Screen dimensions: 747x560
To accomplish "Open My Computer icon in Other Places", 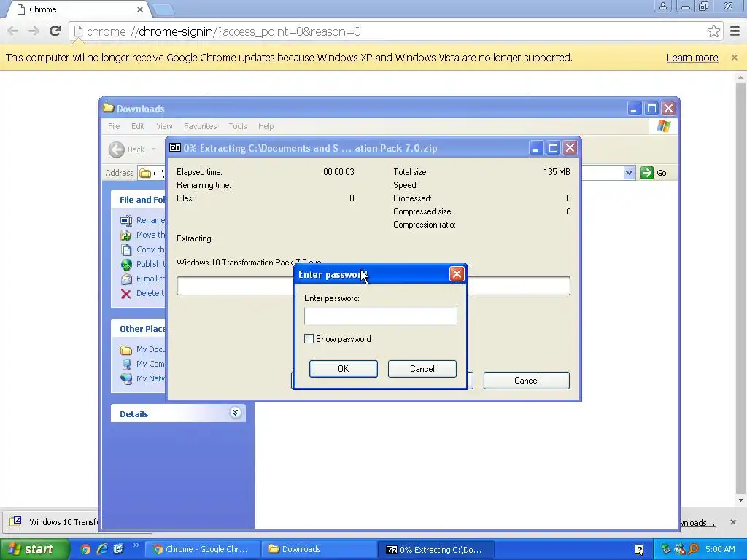I will click(x=126, y=365).
